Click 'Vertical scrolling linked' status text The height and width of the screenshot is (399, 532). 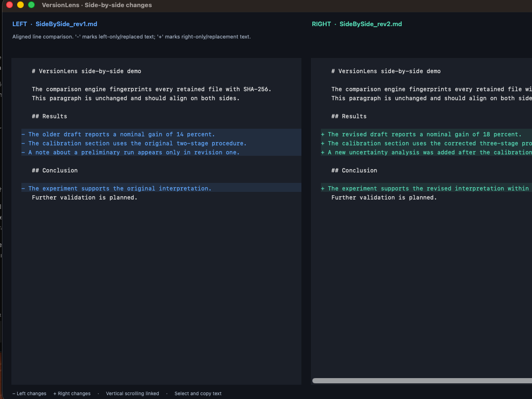(132, 394)
